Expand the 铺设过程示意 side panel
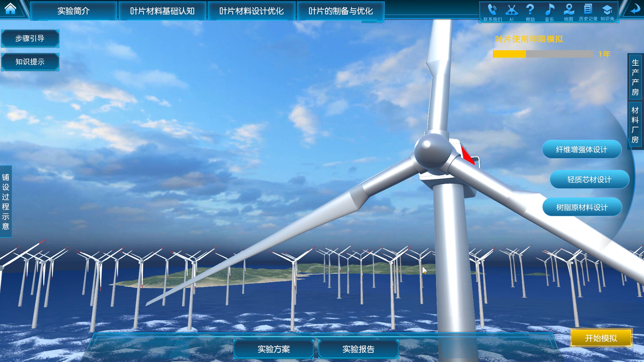Viewport: 644px width, 362px height. click(x=6, y=201)
